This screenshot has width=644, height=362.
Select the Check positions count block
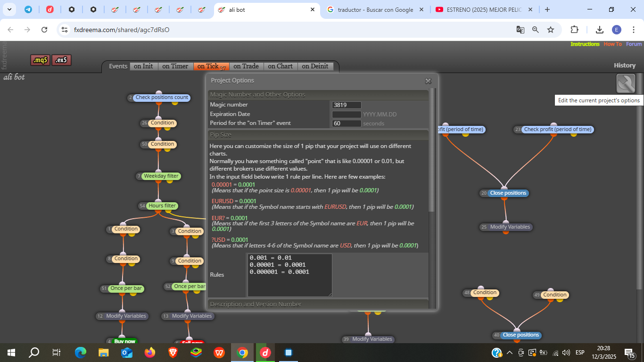[x=162, y=98]
